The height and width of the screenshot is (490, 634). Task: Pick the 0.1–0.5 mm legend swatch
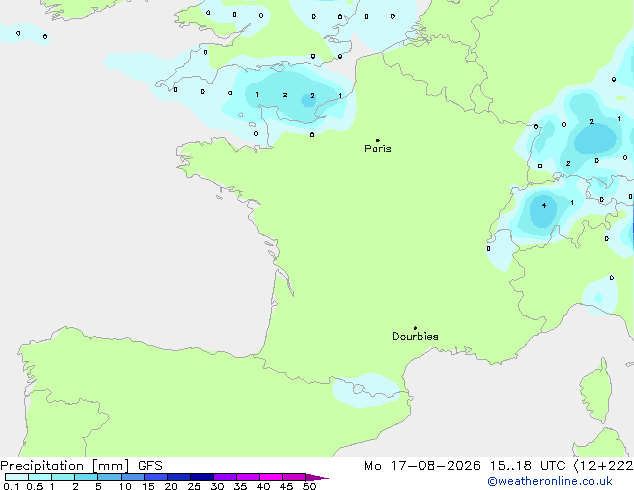tap(17, 477)
